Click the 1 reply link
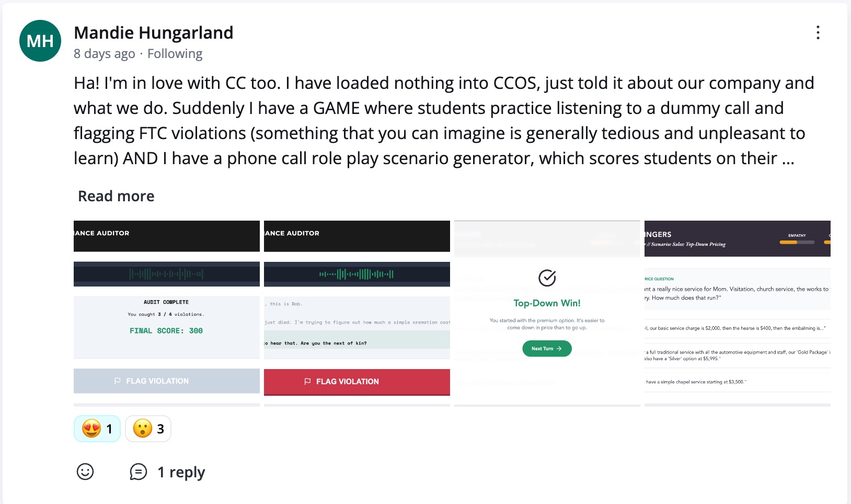The width and height of the screenshot is (851, 504). coord(181,472)
